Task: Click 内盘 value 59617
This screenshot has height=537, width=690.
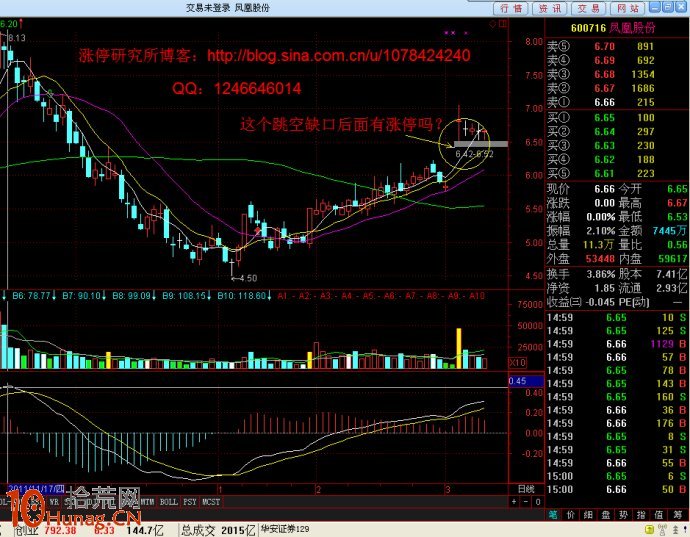Action: [673, 259]
